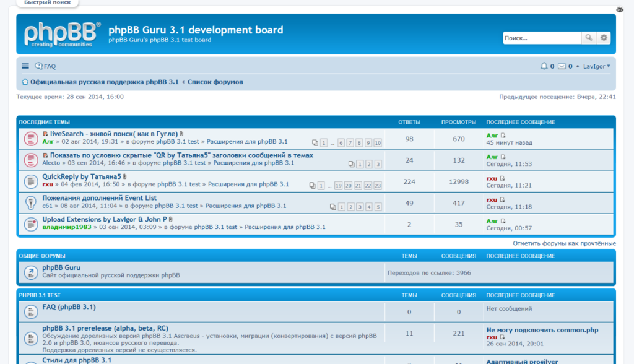Image resolution: width=634 pixels, height=364 pixels.
Task: Click the eye icon in top-right corner
Action: pos(620,9)
